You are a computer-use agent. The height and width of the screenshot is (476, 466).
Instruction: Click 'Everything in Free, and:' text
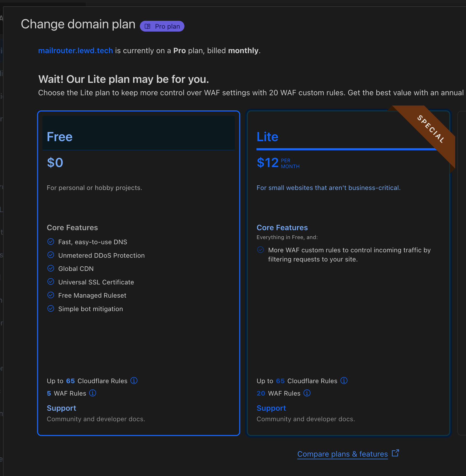pos(287,237)
